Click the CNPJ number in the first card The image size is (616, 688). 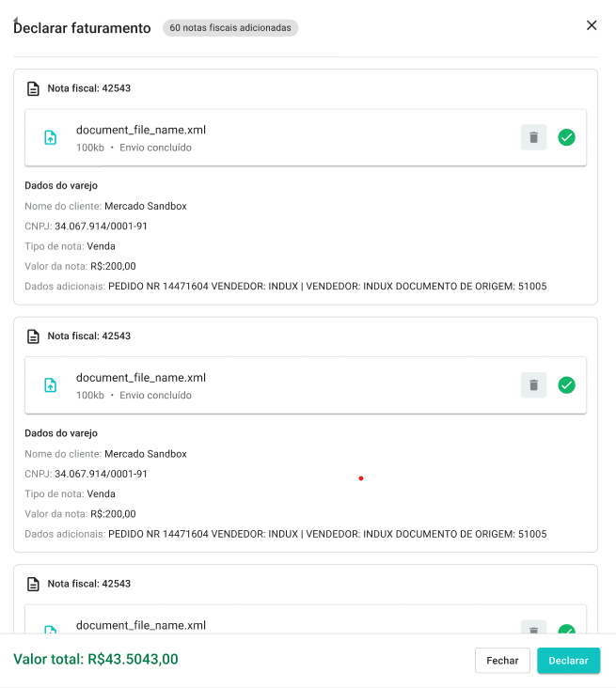(x=101, y=226)
